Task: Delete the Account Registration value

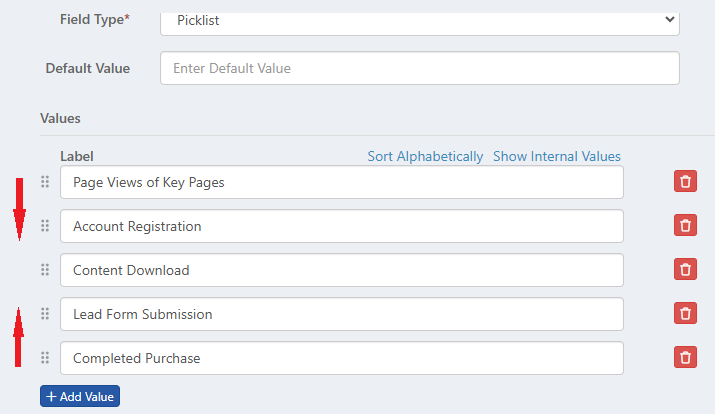Action: (685, 226)
